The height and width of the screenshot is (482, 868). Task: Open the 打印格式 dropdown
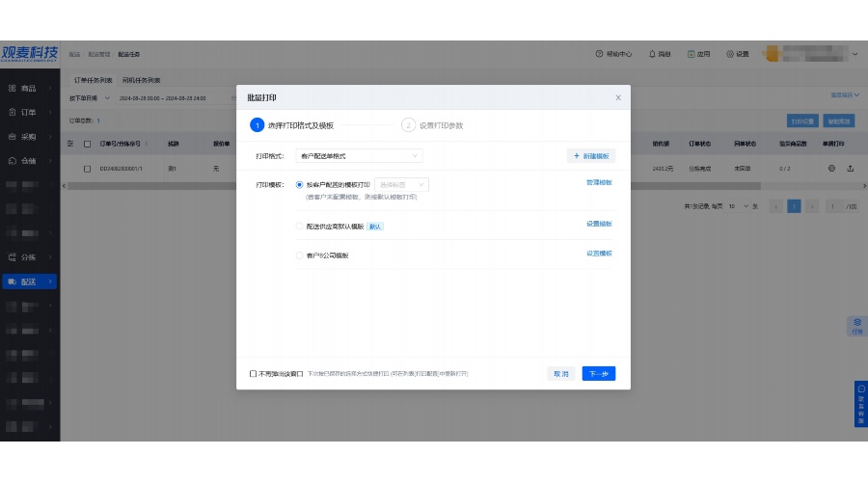[359, 155]
